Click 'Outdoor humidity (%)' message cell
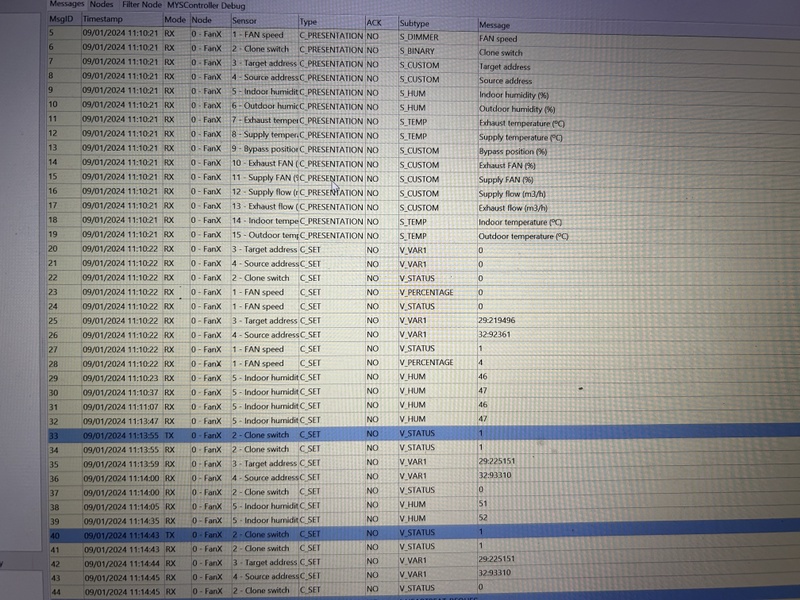800x600 pixels. coord(517,109)
